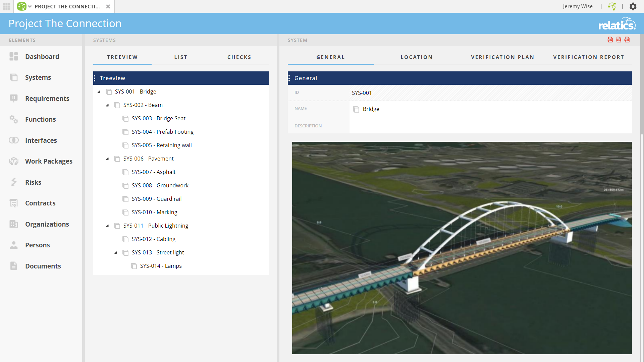The image size is (644, 362).
Task: Open the workspace dropdown arrow in tab
Action: click(x=30, y=6)
